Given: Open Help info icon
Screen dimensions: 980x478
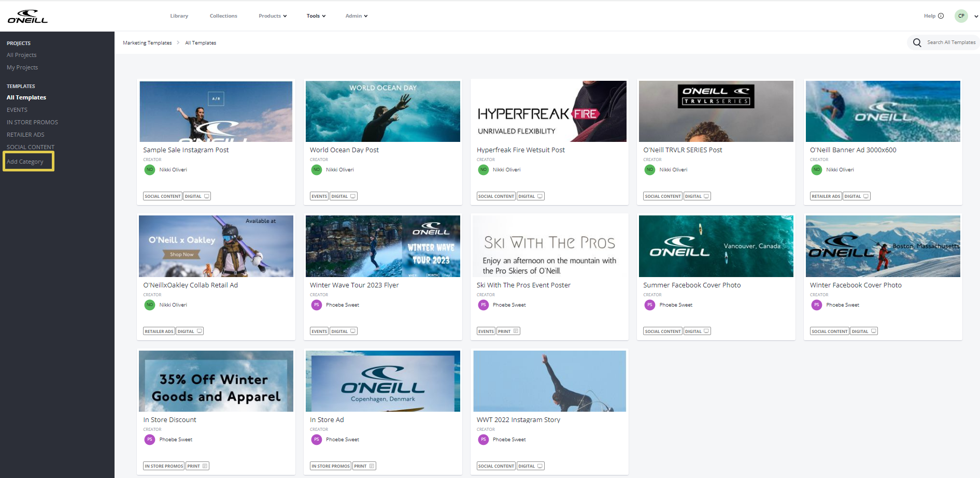Looking at the screenshot, I should (941, 16).
